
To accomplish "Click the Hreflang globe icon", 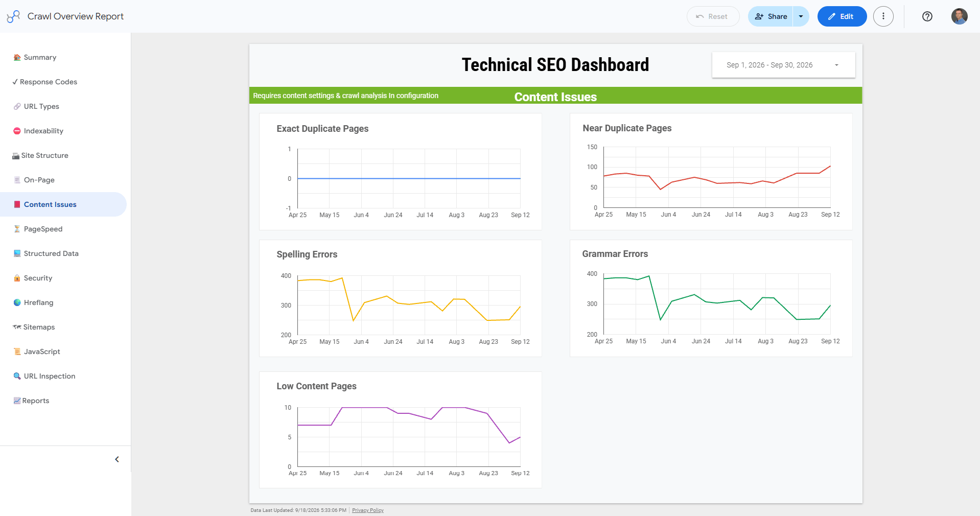I will pos(17,302).
